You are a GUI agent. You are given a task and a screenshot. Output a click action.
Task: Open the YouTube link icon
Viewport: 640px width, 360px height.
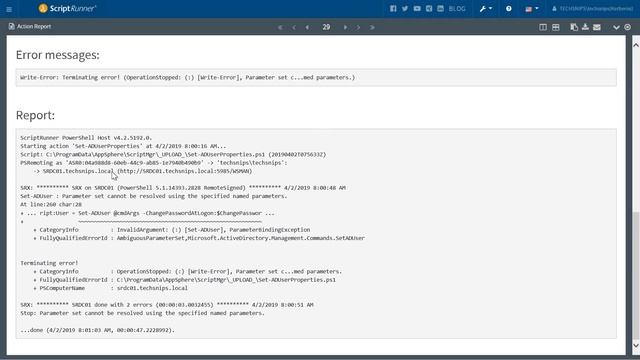pos(417,8)
